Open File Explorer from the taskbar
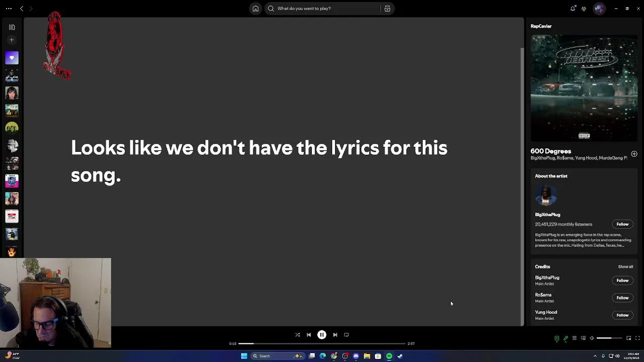 pos(367,356)
